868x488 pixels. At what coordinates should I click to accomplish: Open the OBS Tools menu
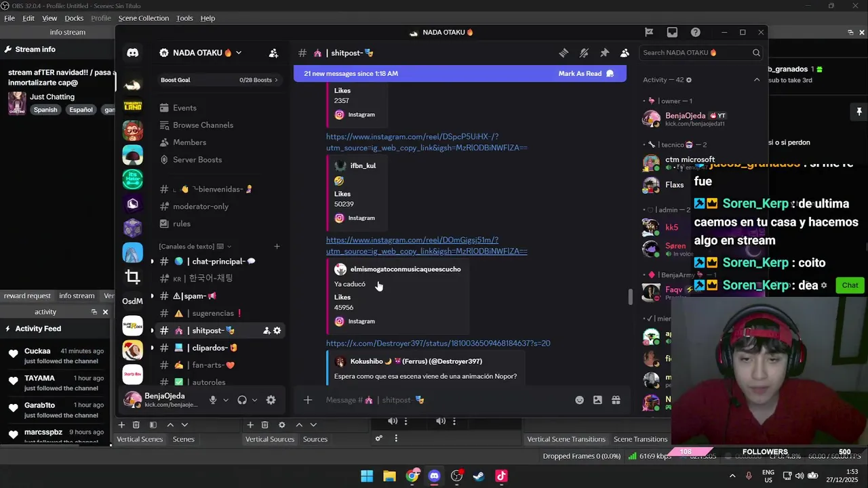tap(184, 18)
